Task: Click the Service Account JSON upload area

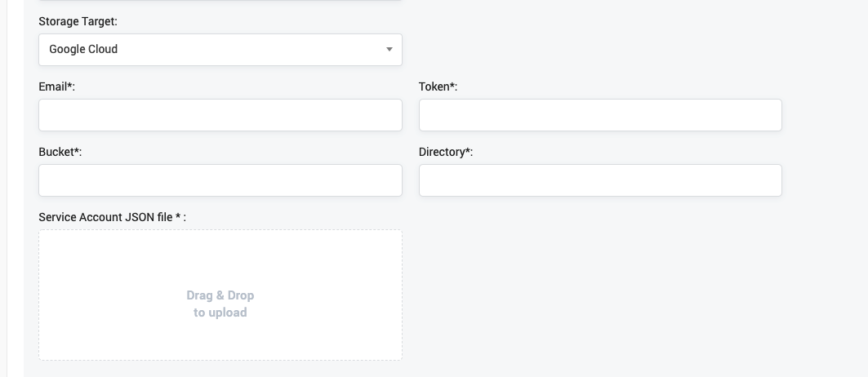Action: pyautogui.click(x=220, y=295)
